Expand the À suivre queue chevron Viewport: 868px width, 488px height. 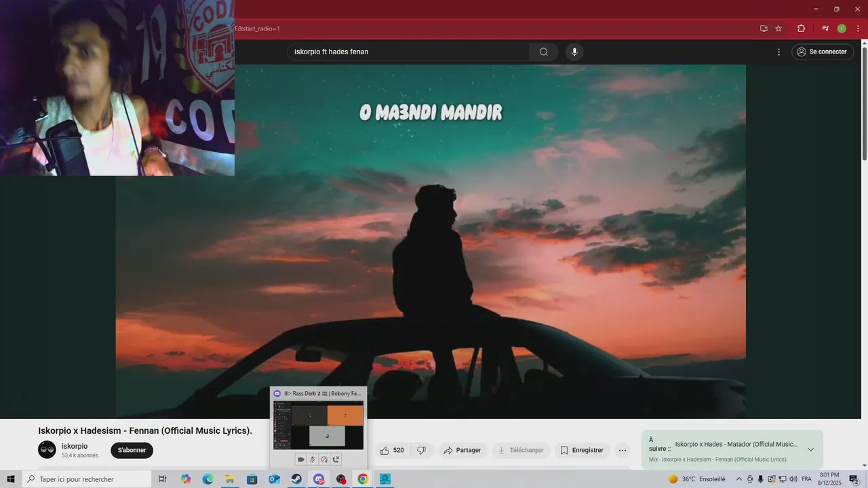(810, 449)
